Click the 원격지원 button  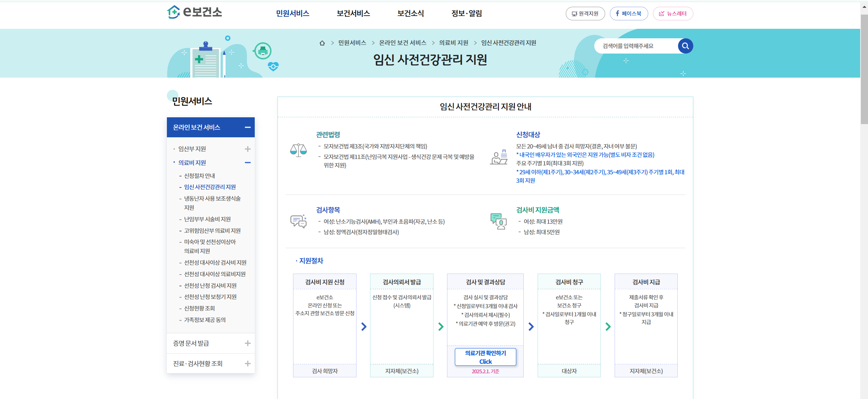point(585,14)
